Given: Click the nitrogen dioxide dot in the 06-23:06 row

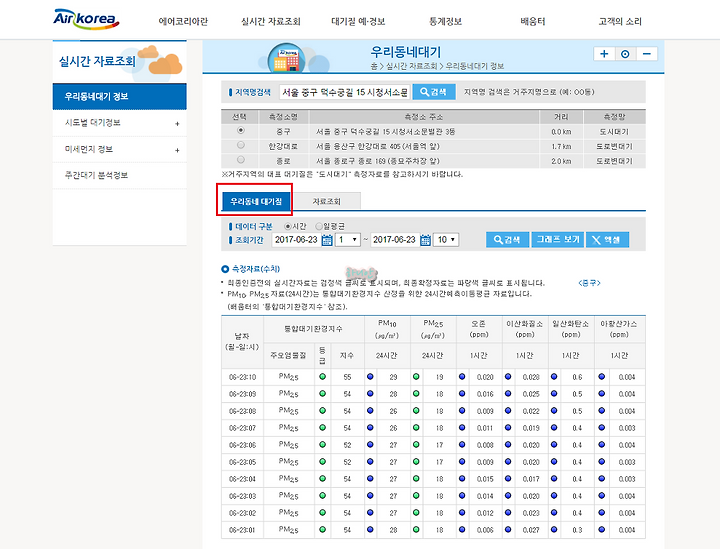Looking at the screenshot, I should coord(508,445).
